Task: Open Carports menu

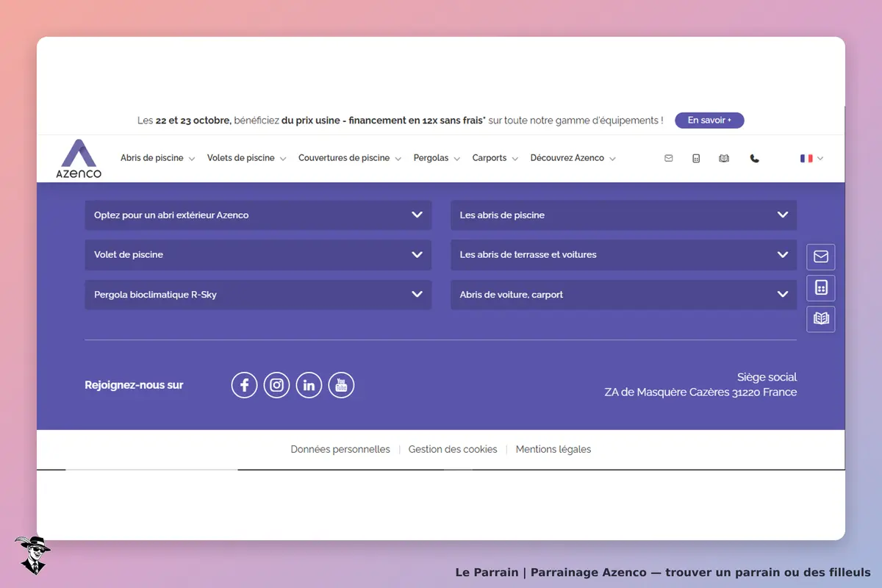Action: 495,158
